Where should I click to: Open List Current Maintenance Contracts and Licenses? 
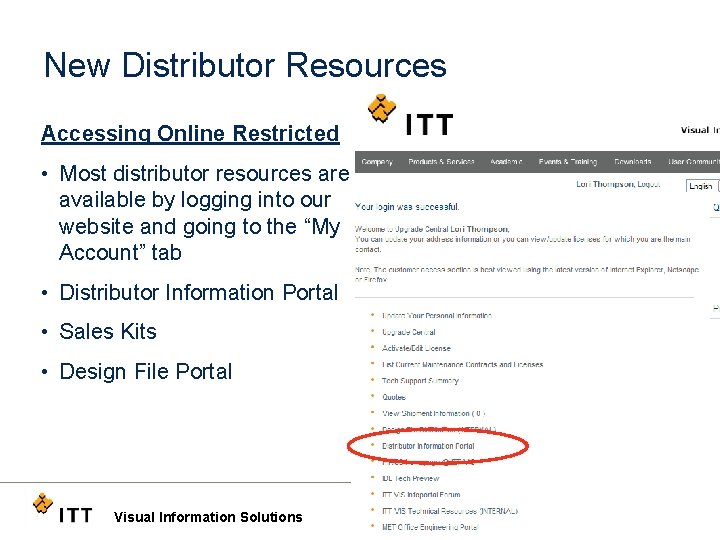[x=462, y=364]
